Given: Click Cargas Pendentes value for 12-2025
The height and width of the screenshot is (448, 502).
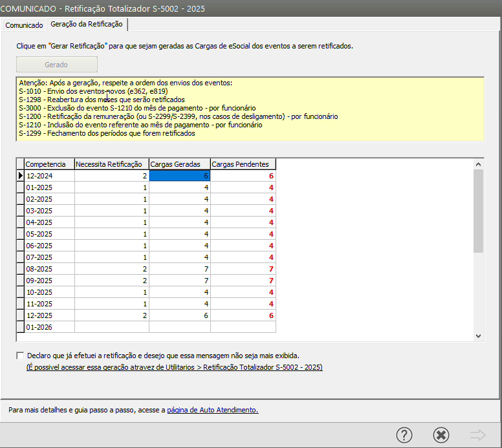Looking at the screenshot, I should click(x=243, y=315).
